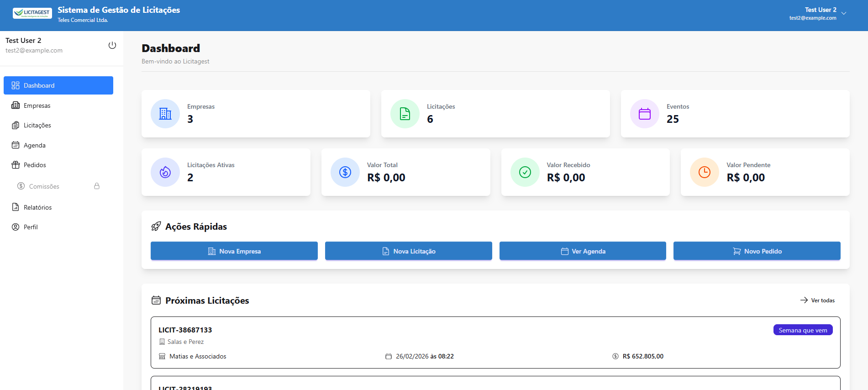Click the Valor Total dollar icon
868x390 pixels.
345,172
